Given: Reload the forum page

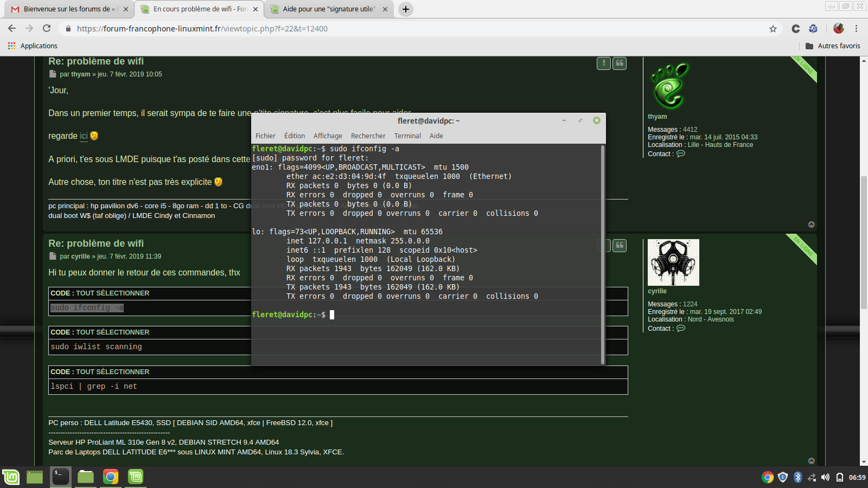Looking at the screenshot, I should pos(47,29).
